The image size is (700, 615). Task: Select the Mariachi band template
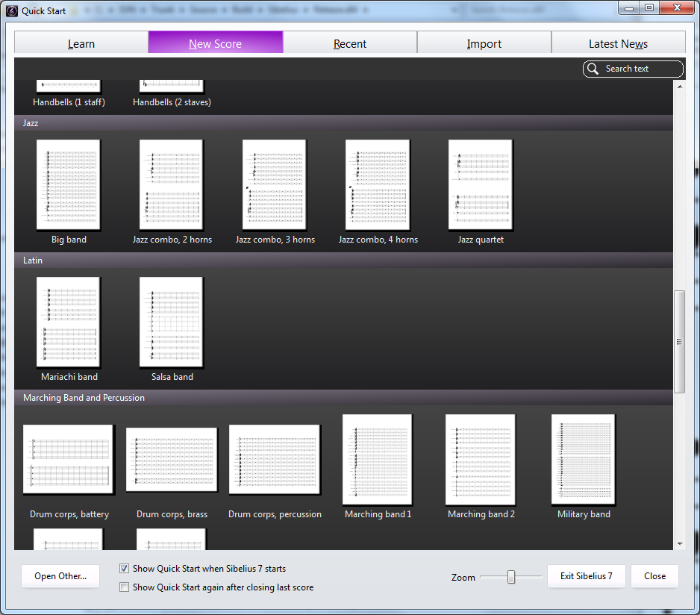tap(69, 322)
